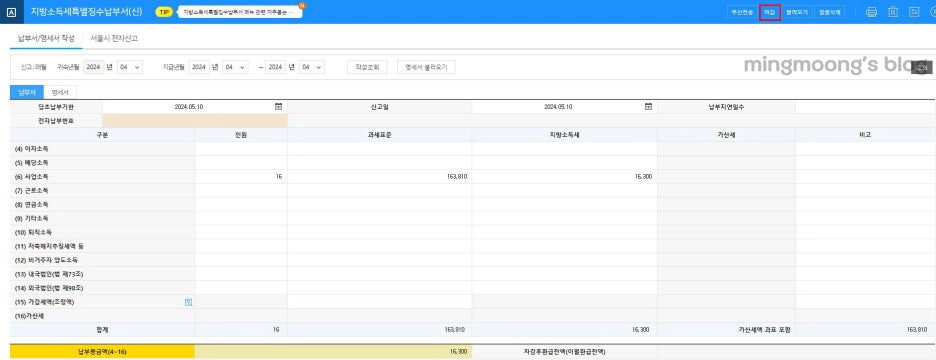Click the 지급년월 end year field
936x360 pixels.
pyautogui.click(x=276, y=67)
